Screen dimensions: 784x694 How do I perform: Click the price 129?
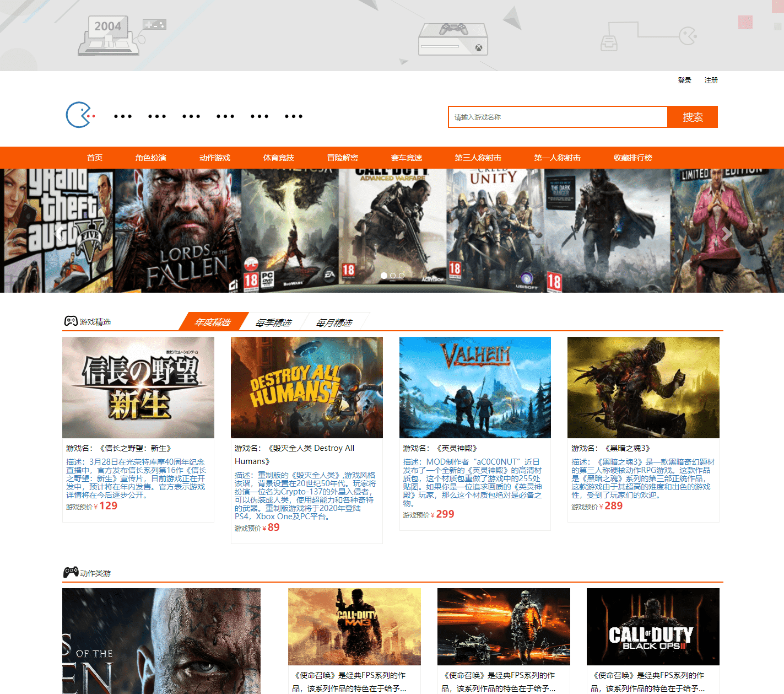[x=109, y=506]
